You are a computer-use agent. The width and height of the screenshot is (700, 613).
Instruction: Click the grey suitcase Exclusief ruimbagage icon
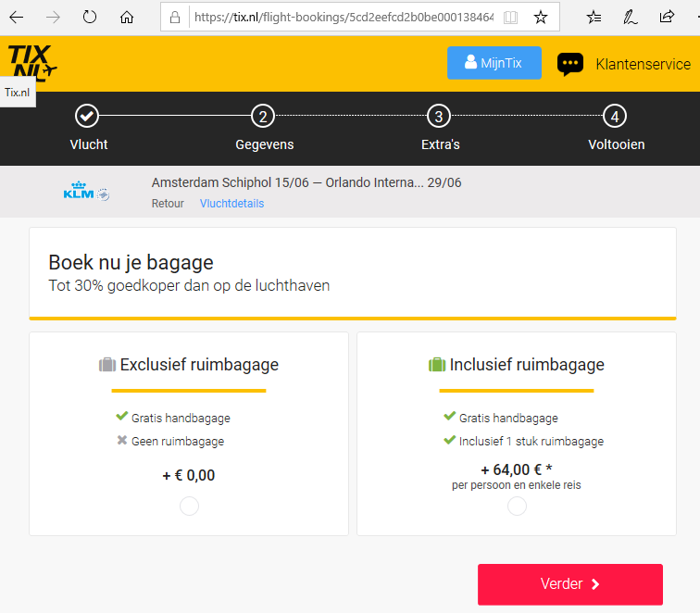tap(107, 365)
